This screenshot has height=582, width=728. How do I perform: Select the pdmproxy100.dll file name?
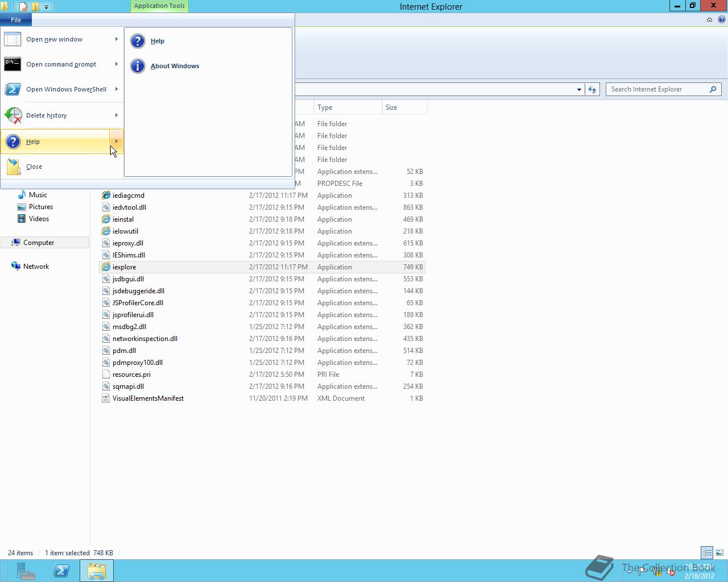[138, 363]
